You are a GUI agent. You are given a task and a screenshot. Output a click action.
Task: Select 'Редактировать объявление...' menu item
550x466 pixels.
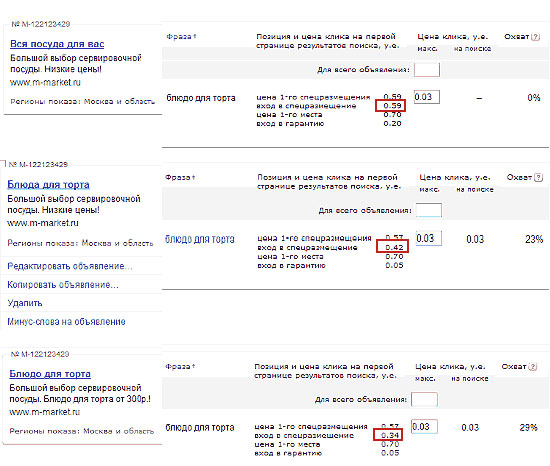[x=70, y=266]
